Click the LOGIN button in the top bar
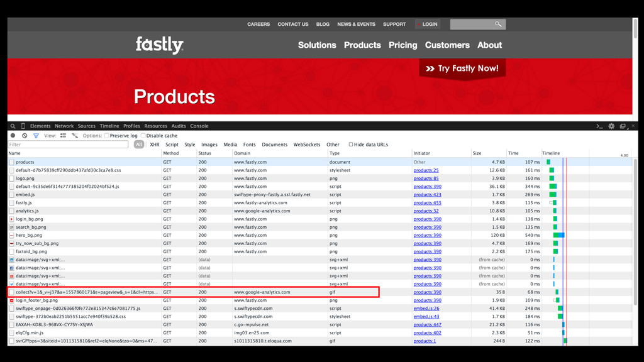This screenshot has height=362, width=644. 428,25
